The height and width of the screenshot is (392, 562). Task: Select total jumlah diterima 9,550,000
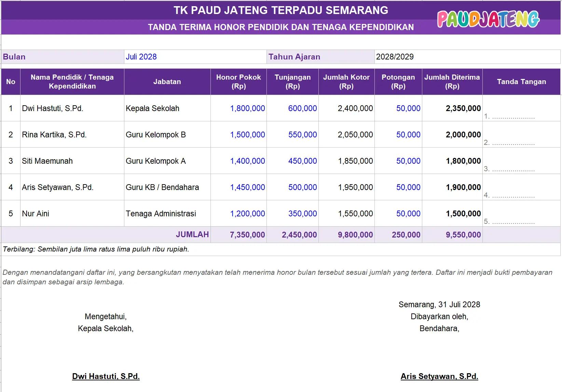tap(452, 235)
